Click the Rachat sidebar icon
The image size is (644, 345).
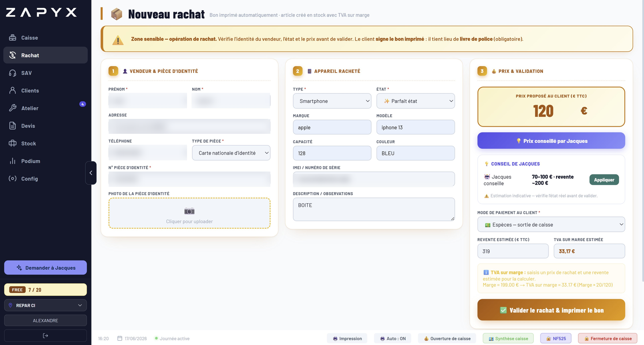click(x=13, y=55)
